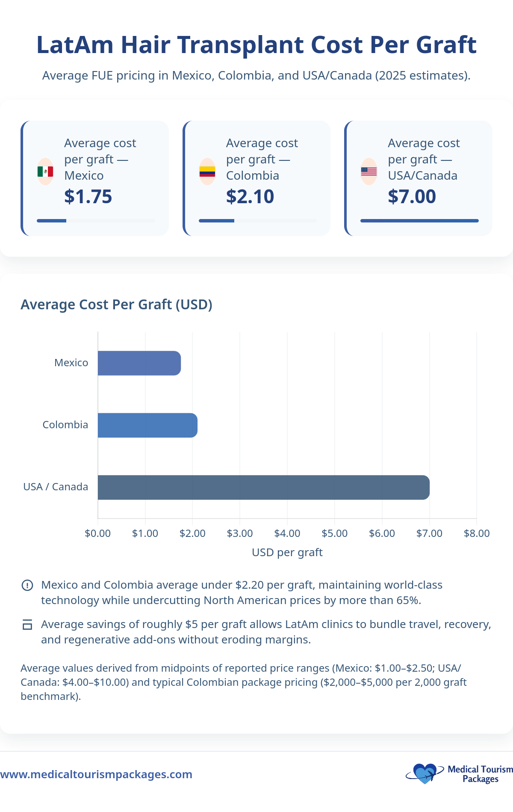Click the USA/Canada cost progress bar

click(419, 221)
